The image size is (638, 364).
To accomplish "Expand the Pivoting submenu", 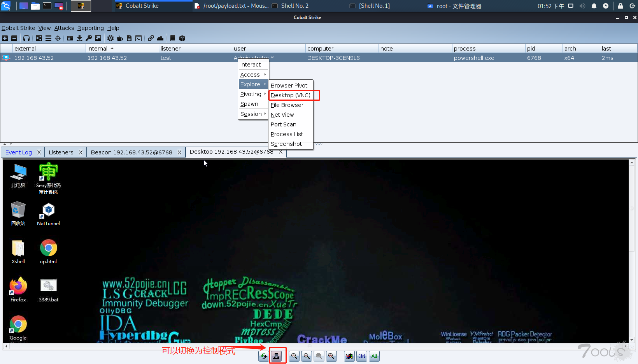I will click(253, 94).
